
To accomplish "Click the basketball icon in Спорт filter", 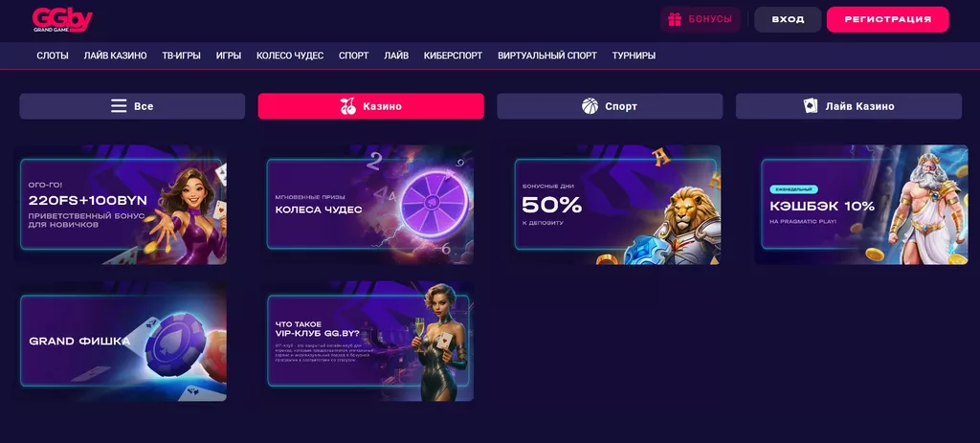I will coord(590,106).
